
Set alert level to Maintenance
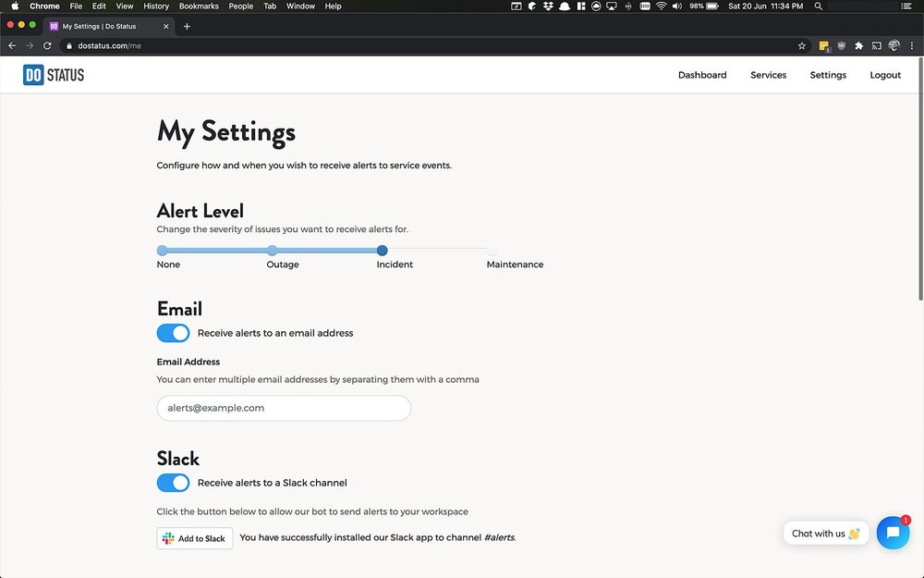tap(492, 251)
